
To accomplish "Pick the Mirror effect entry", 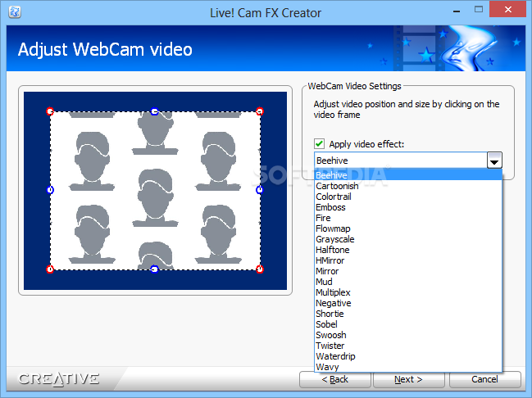I will 408,271.
